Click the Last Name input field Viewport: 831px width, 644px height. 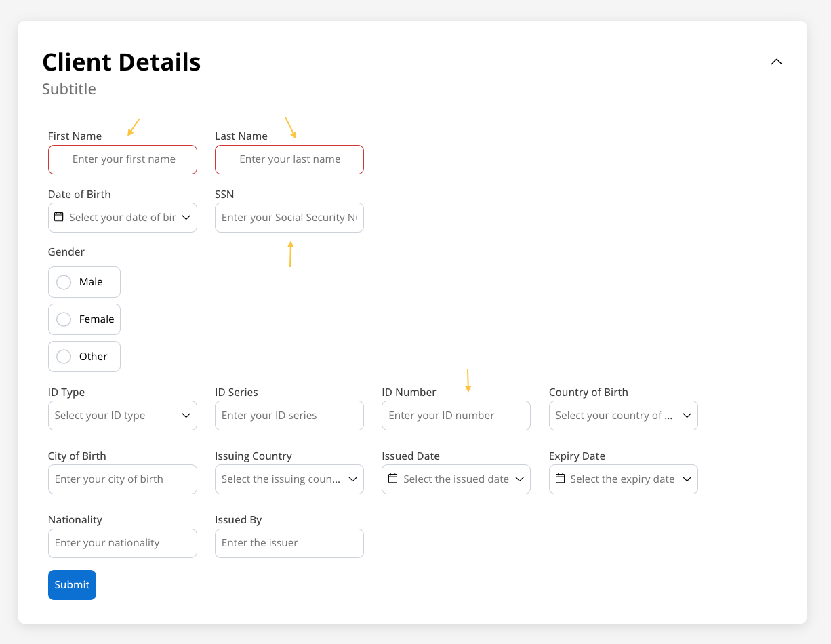click(289, 159)
